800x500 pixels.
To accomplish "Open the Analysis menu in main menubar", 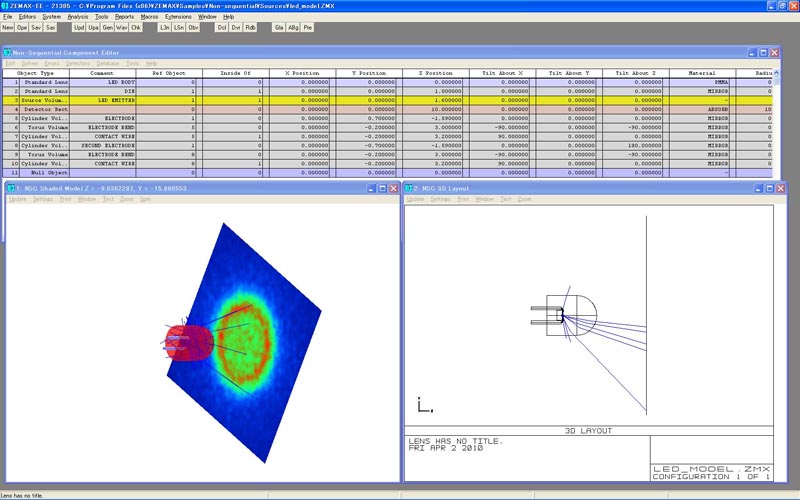I will point(77,17).
